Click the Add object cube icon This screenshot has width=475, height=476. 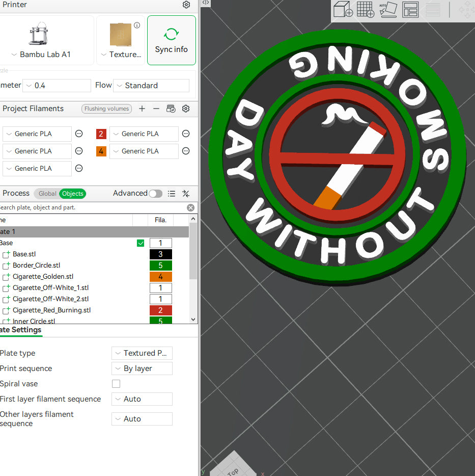pos(343,10)
